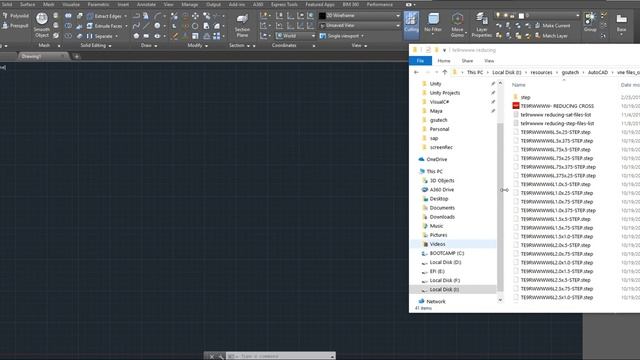Select the Videos folder in navigation pane
The height and width of the screenshot is (360, 640).
[437, 244]
